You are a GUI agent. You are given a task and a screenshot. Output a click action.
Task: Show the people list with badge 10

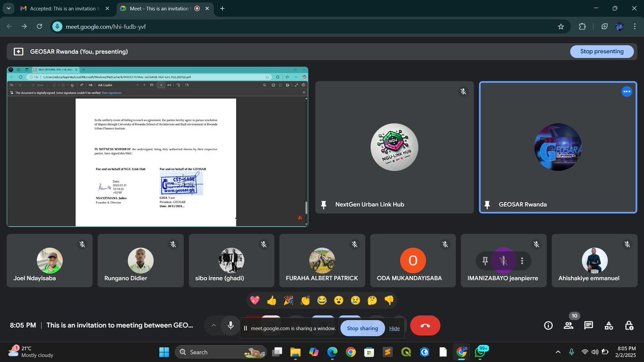[x=568, y=326]
